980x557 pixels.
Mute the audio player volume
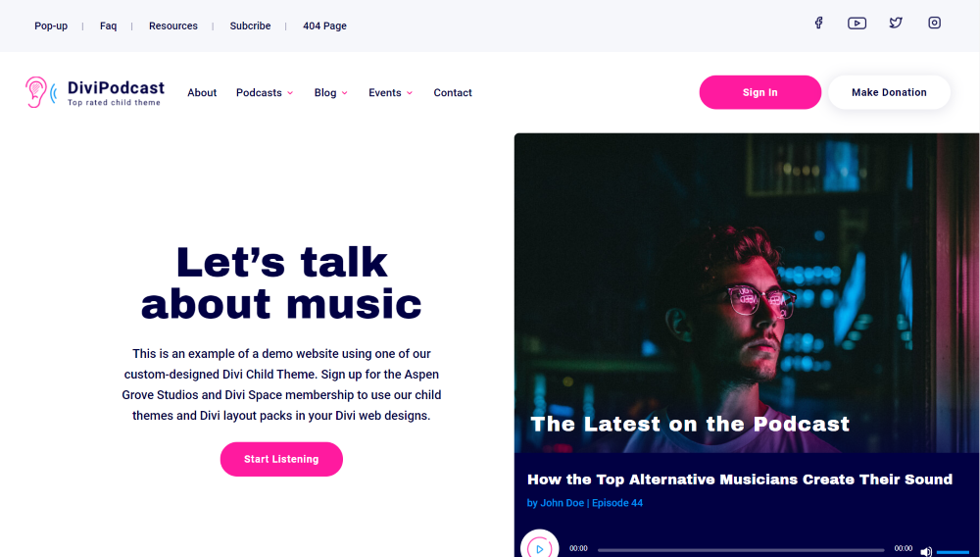tap(926, 551)
